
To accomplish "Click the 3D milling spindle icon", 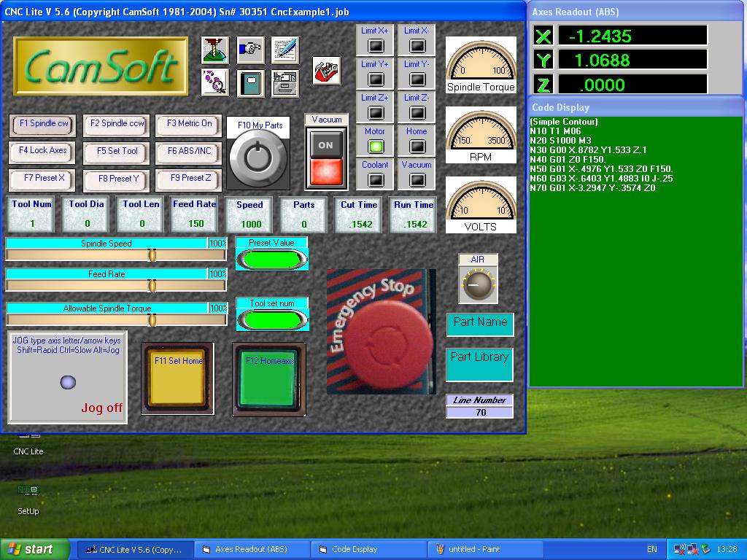I will pos(215,50).
